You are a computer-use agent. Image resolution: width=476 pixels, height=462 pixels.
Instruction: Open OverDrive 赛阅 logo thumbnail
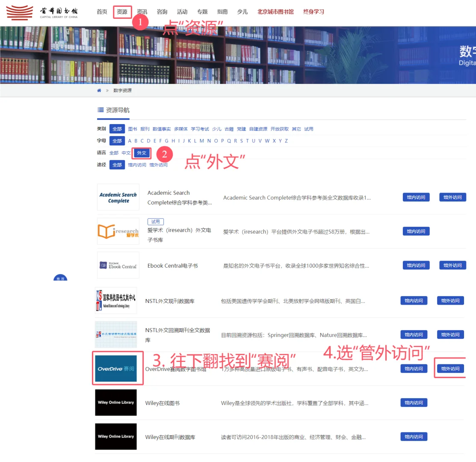pos(116,368)
